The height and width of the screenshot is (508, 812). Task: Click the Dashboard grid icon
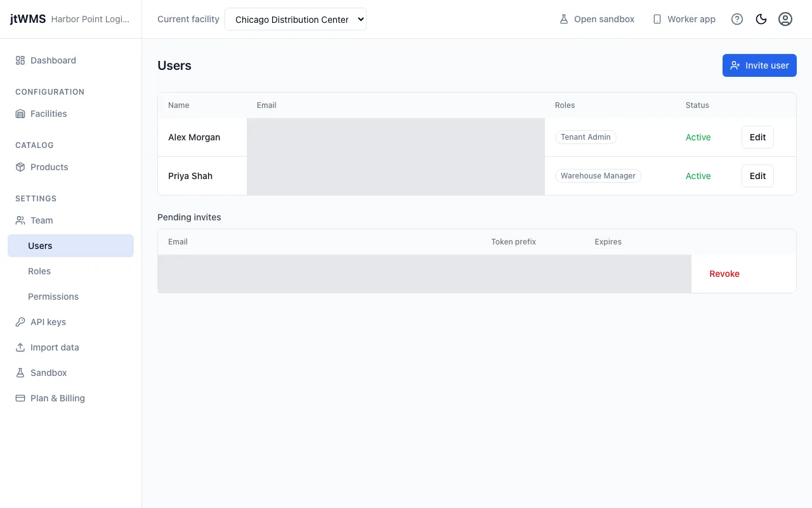[20, 60]
